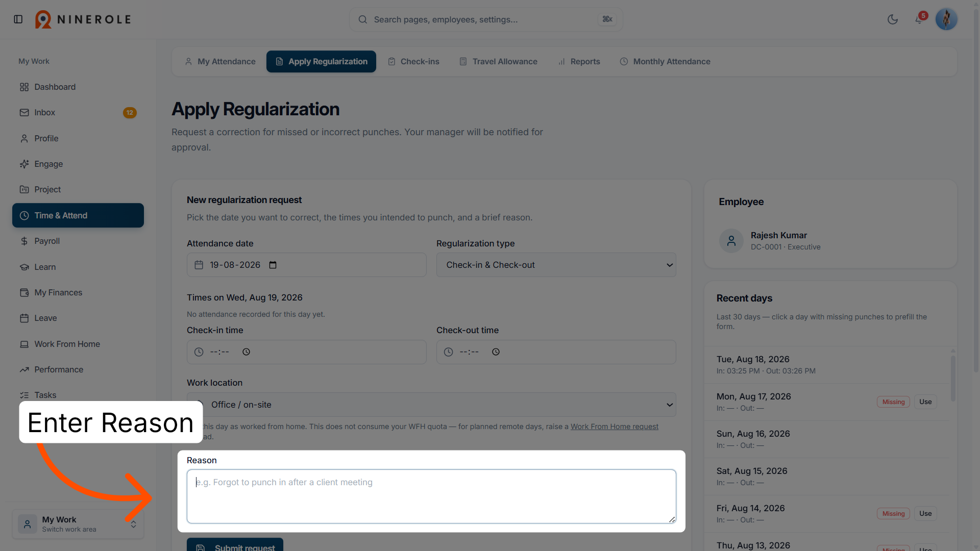Image resolution: width=980 pixels, height=551 pixels.
Task: Follow the Work From Home request link
Action: [614, 427]
